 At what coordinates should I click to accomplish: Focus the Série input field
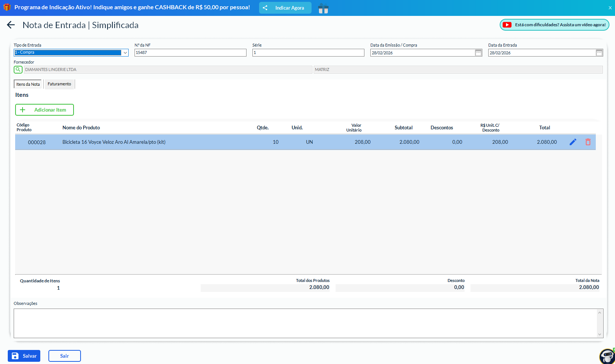(308, 53)
